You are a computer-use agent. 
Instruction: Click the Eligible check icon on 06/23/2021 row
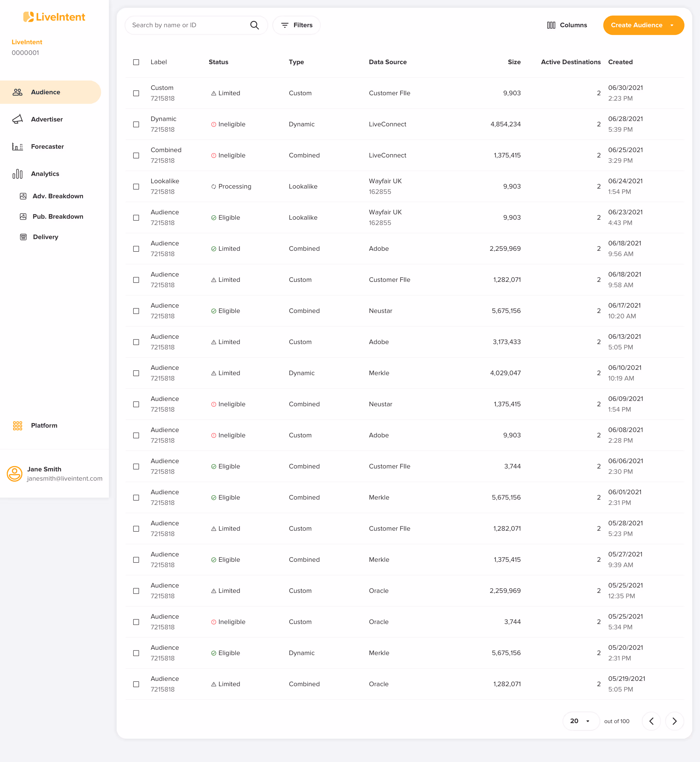(x=214, y=218)
